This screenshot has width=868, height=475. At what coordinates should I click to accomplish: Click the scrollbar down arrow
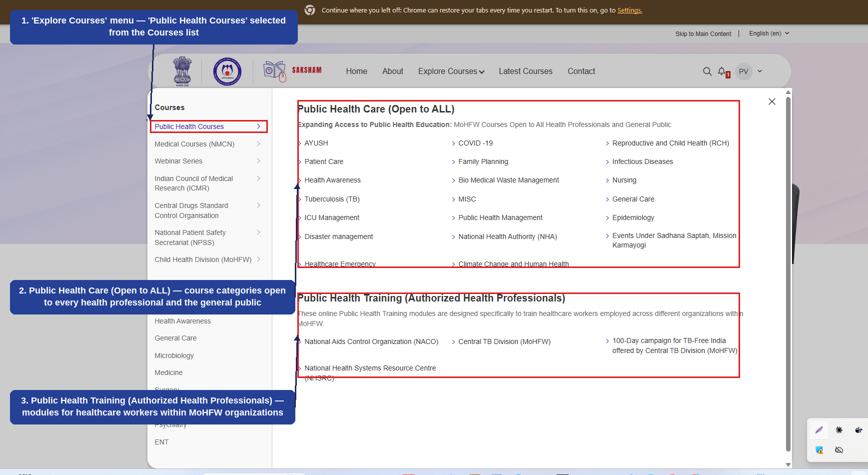pos(788,464)
